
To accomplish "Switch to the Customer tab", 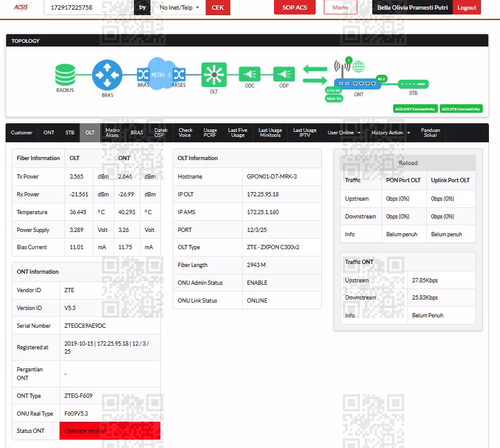I will click(x=22, y=133).
